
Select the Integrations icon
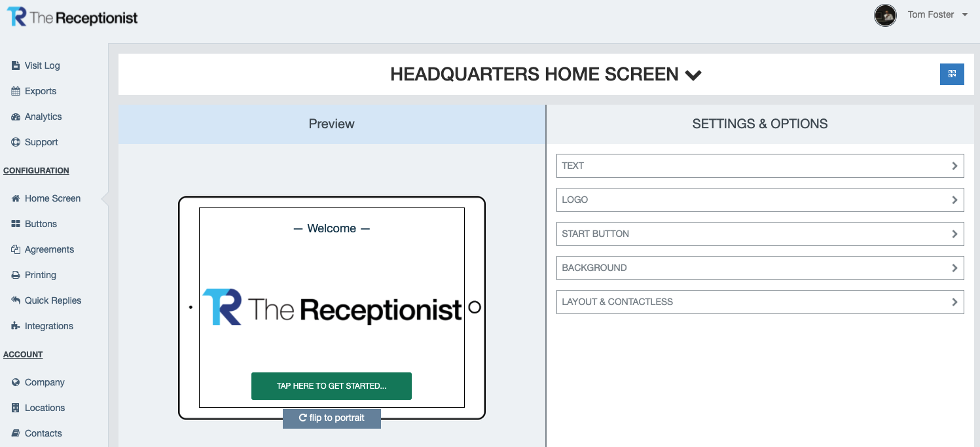click(14, 326)
